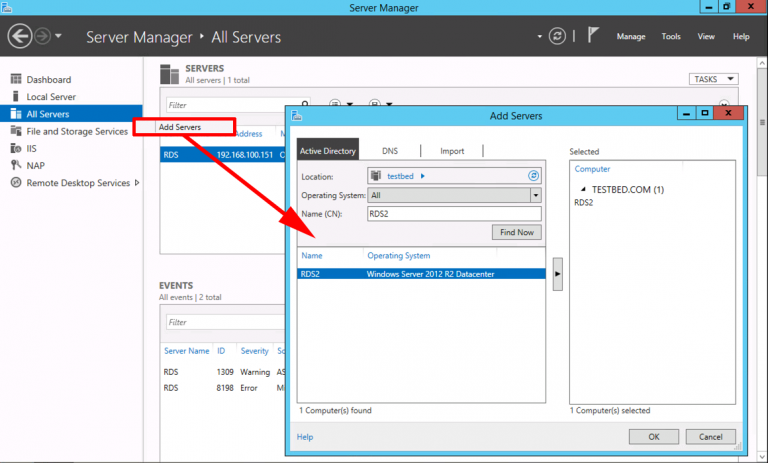The height and width of the screenshot is (463, 768).
Task: Sort events by Server Name column
Action: tap(186, 351)
